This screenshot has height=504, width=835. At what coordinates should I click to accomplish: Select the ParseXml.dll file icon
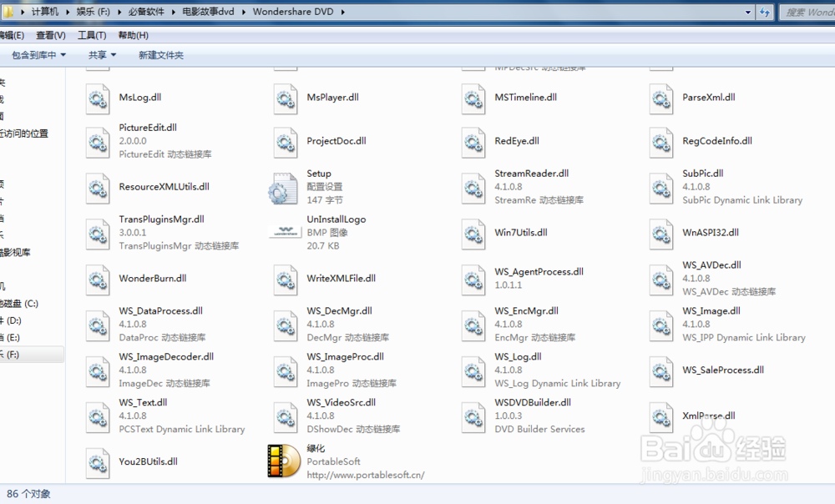click(x=661, y=99)
